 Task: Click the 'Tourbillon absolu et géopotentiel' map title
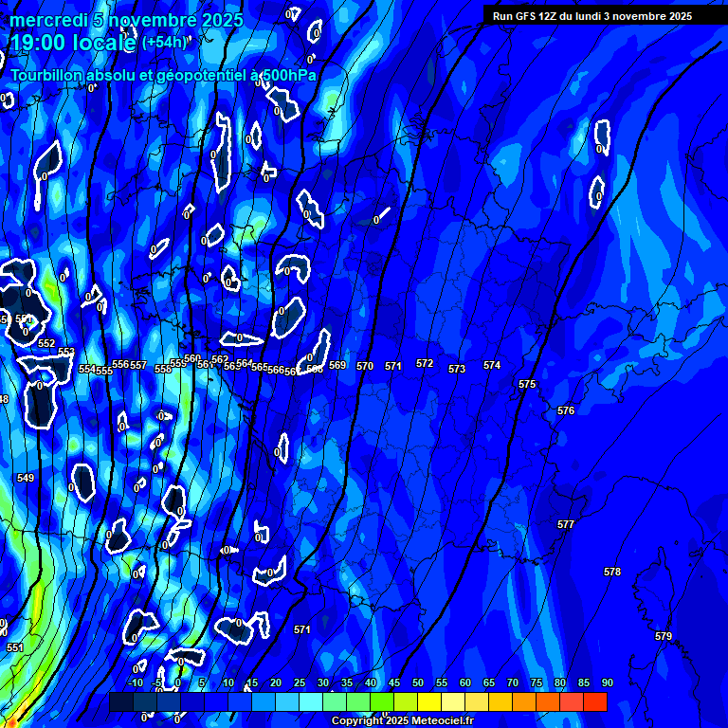coord(163,75)
